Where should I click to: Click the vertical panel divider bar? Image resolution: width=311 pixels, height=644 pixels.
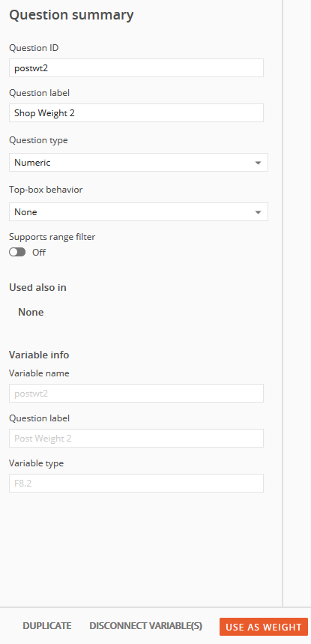283,303
